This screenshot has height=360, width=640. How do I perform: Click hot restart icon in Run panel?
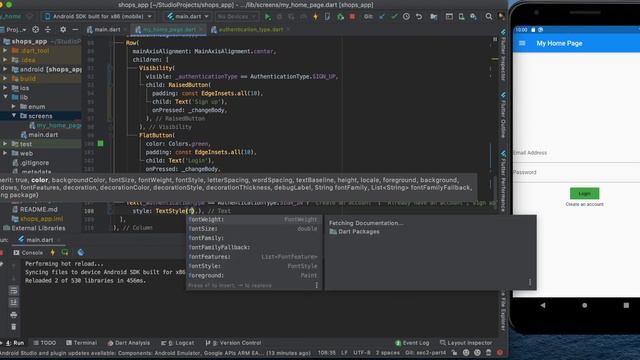[x=65, y=252]
